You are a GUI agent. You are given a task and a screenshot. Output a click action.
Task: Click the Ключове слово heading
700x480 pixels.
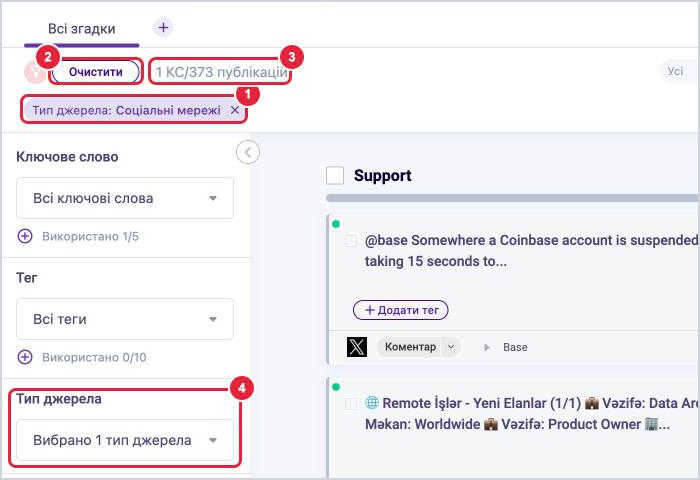pos(67,157)
